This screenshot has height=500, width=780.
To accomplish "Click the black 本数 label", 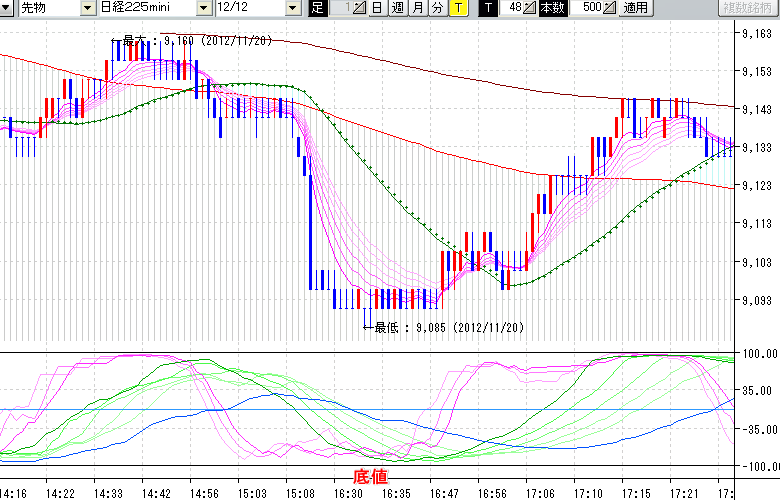I will click(x=551, y=8).
